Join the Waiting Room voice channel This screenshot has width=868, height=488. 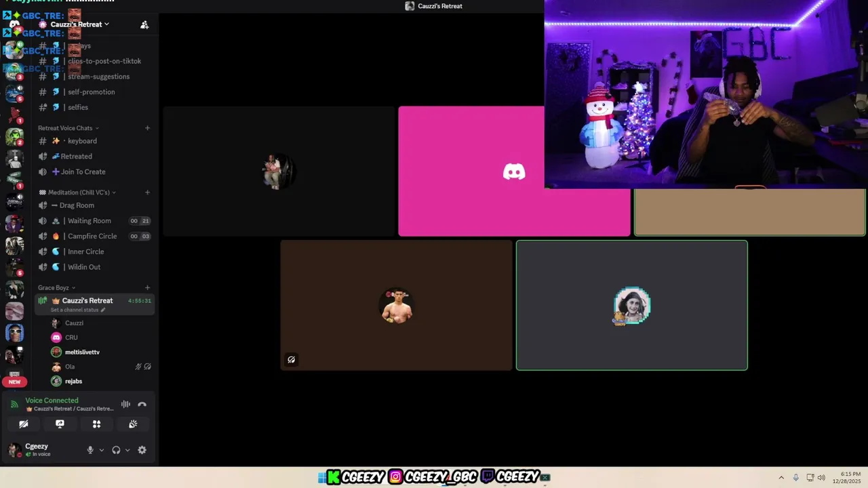(x=90, y=221)
